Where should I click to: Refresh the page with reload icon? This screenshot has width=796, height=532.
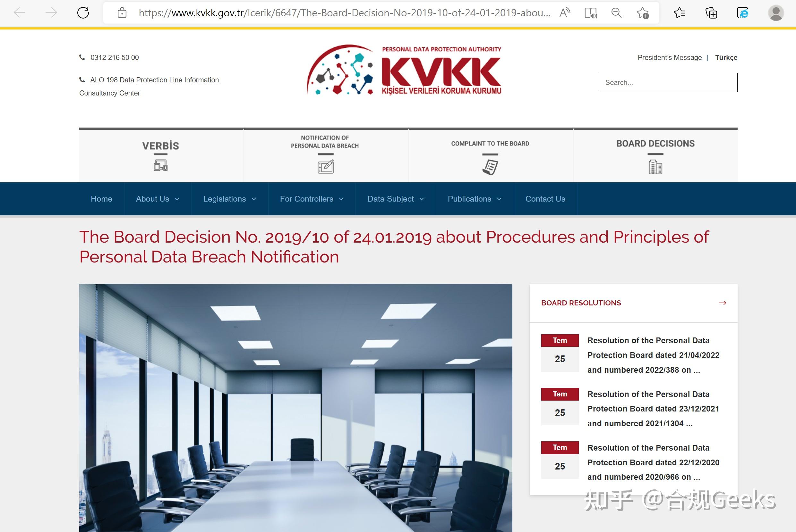(x=83, y=13)
